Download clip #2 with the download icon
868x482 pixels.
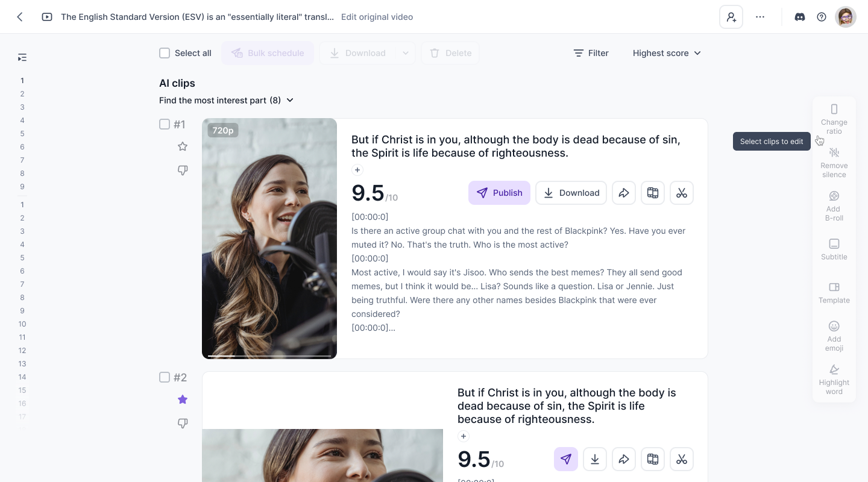[595, 459]
